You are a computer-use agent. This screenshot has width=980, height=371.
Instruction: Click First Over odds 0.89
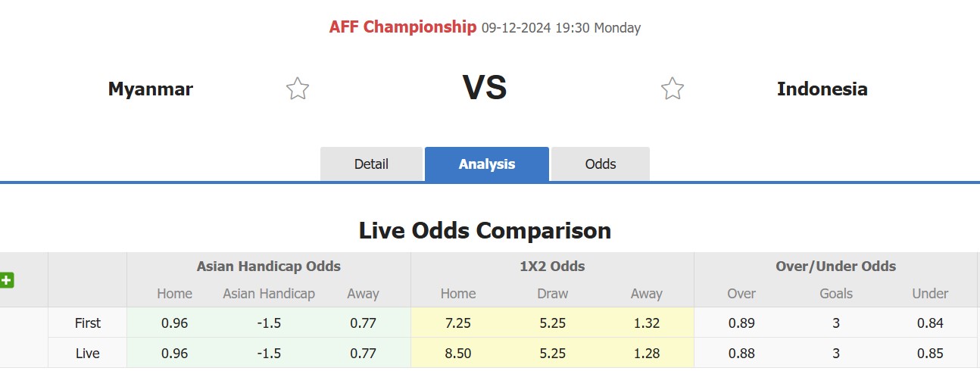(x=741, y=323)
